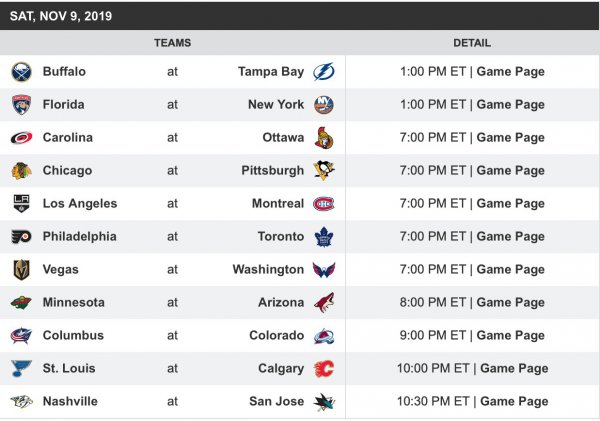
Task: Click the Philadelphia Flyers logo
Action: click(21, 237)
